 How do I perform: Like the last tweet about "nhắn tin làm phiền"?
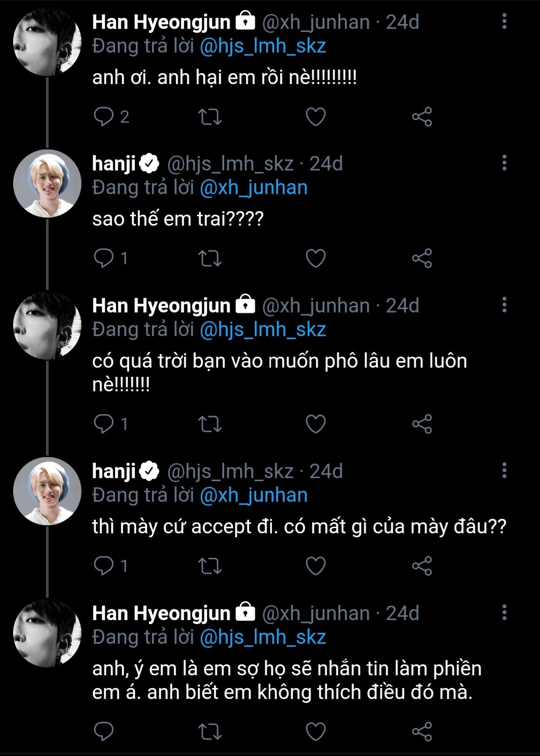[x=315, y=731]
